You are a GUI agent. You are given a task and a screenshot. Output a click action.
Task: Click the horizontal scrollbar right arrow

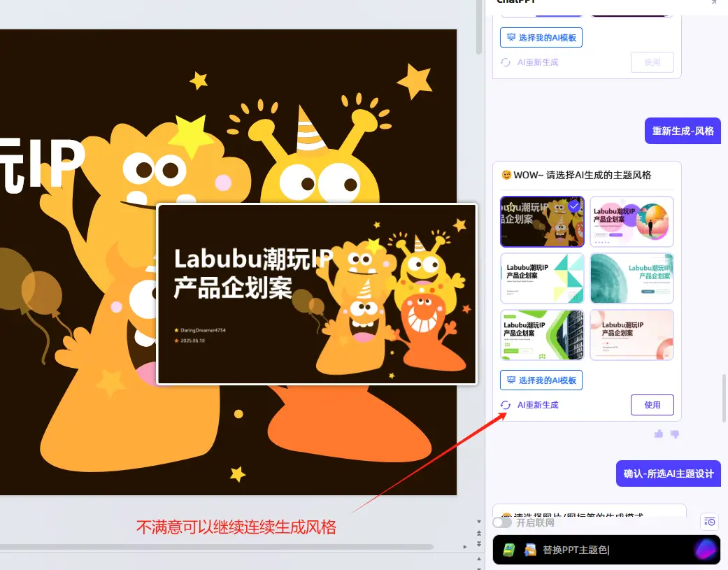coord(465,547)
